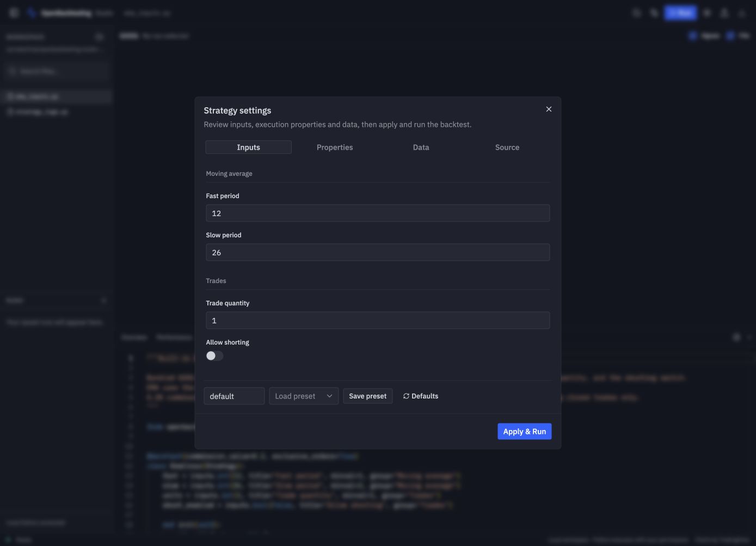
Task: Click the Apply & Run button
Action: tap(524, 432)
